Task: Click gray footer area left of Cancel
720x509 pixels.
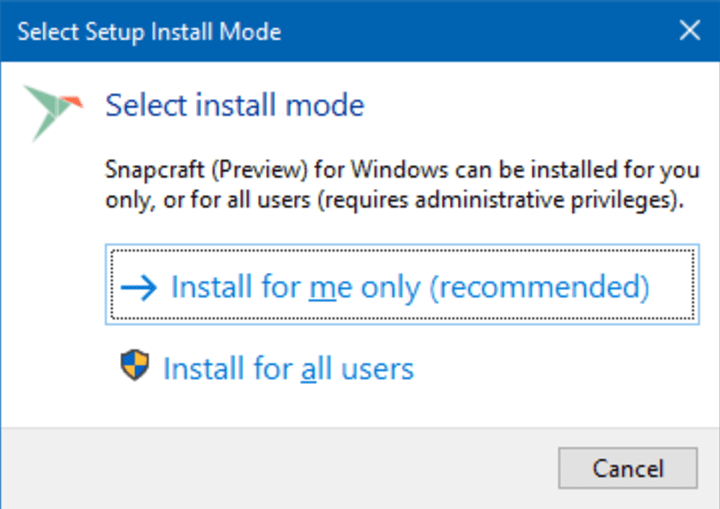Action: (276, 468)
